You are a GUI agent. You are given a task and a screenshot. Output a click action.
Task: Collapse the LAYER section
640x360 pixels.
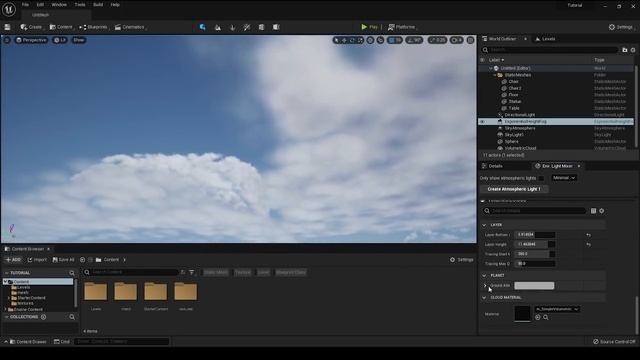pyautogui.click(x=484, y=225)
